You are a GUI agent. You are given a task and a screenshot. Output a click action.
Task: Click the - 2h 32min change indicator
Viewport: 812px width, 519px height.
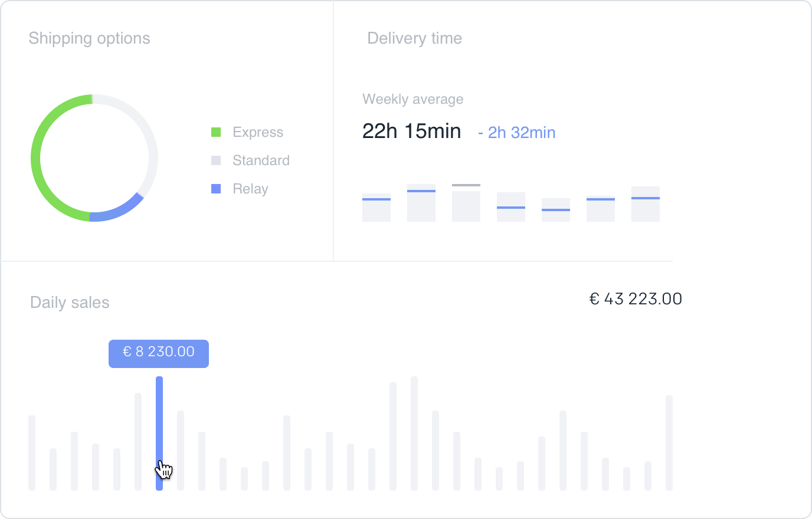click(517, 133)
